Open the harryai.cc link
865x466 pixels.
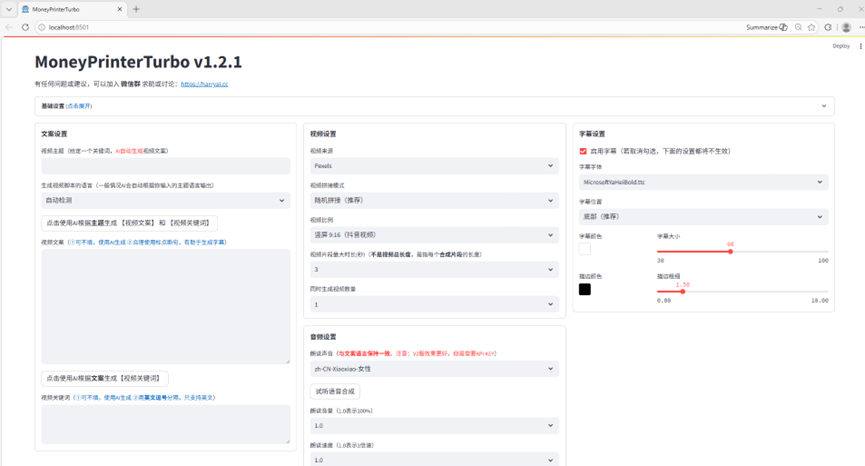(204, 84)
